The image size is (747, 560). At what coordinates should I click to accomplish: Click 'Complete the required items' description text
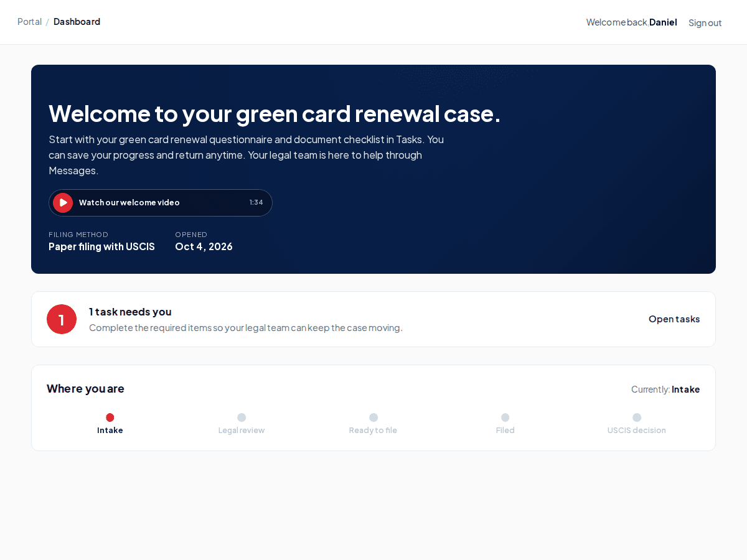[246, 328]
